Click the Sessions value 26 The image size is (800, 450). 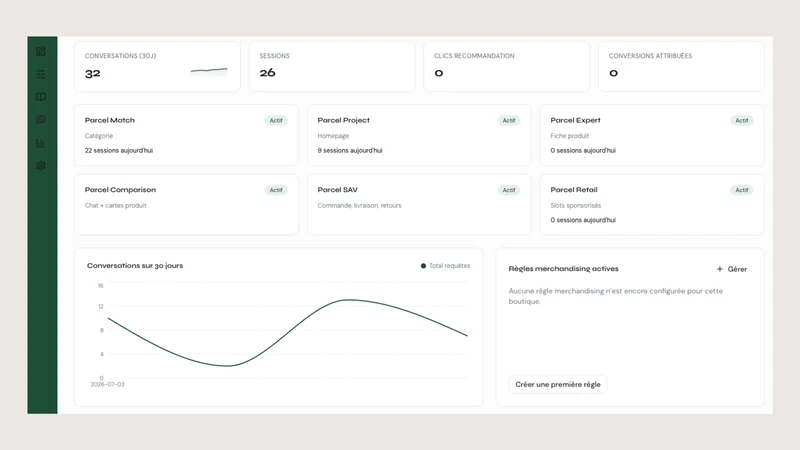pyautogui.click(x=267, y=73)
